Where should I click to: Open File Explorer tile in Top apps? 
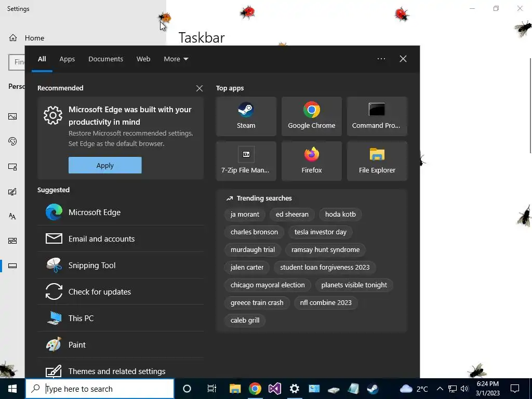click(x=377, y=161)
